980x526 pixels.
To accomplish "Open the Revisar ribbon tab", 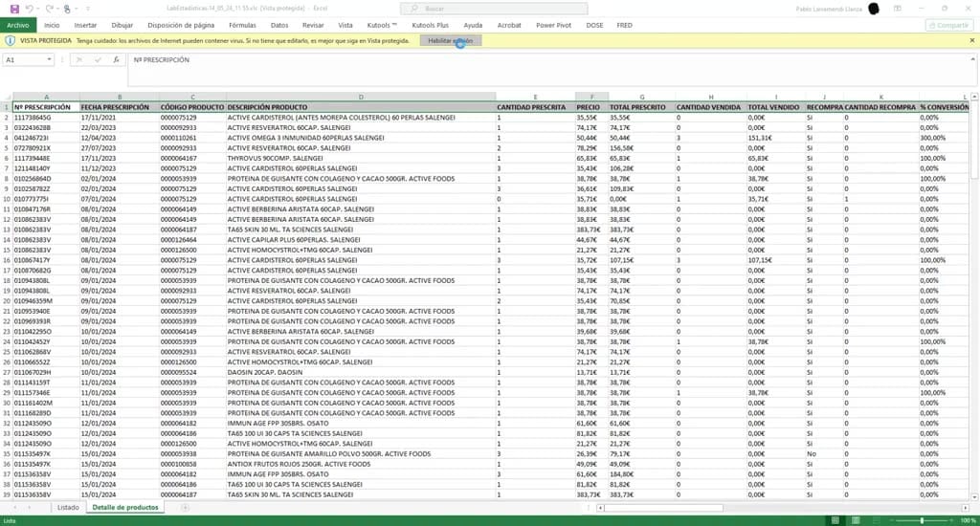I will [313, 25].
